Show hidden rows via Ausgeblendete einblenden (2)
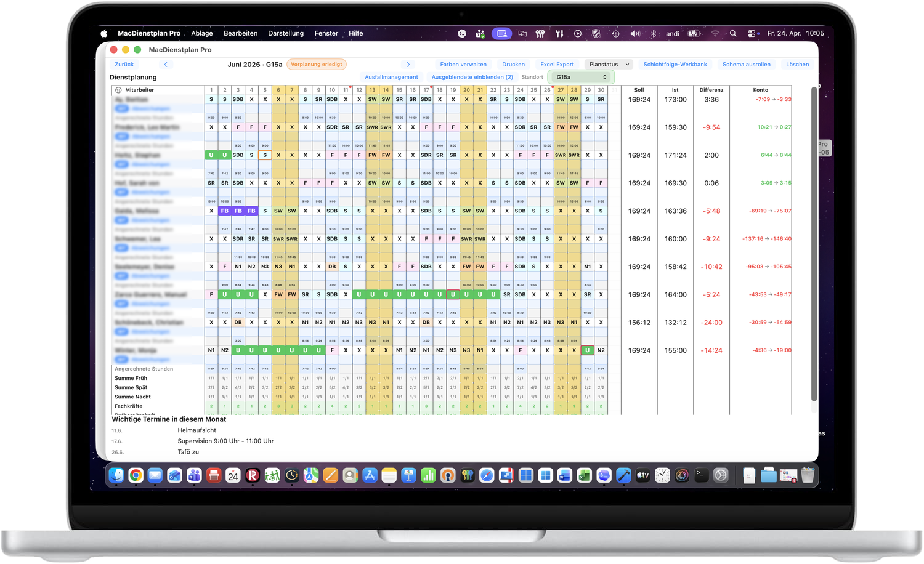The width and height of the screenshot is (924, 564). (471, 77)
